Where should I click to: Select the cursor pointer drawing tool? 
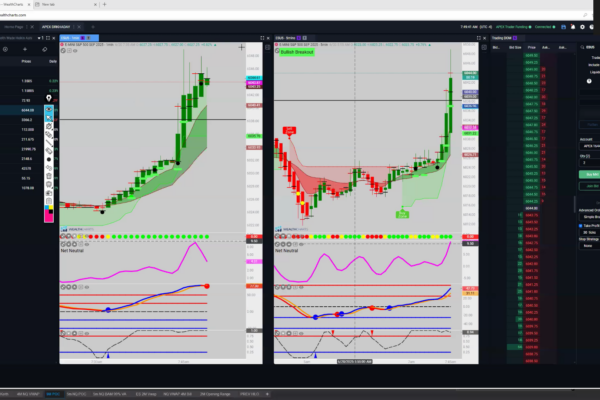click(49, 118)
